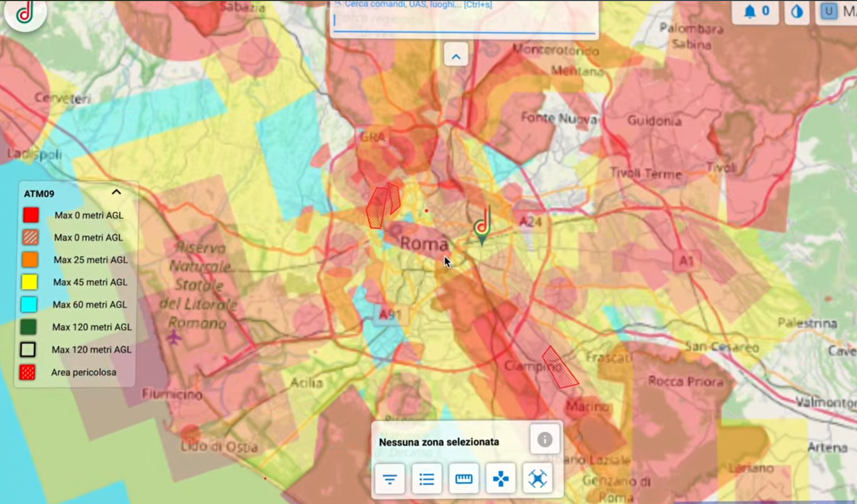Collapse the ATM09 legend panel
This screenshot has height=504, width=857.
(116, 193)
